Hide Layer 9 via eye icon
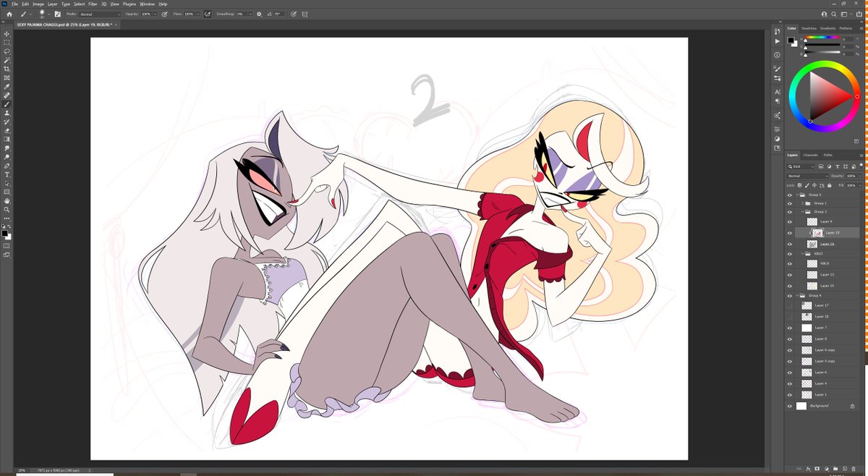 790,221
